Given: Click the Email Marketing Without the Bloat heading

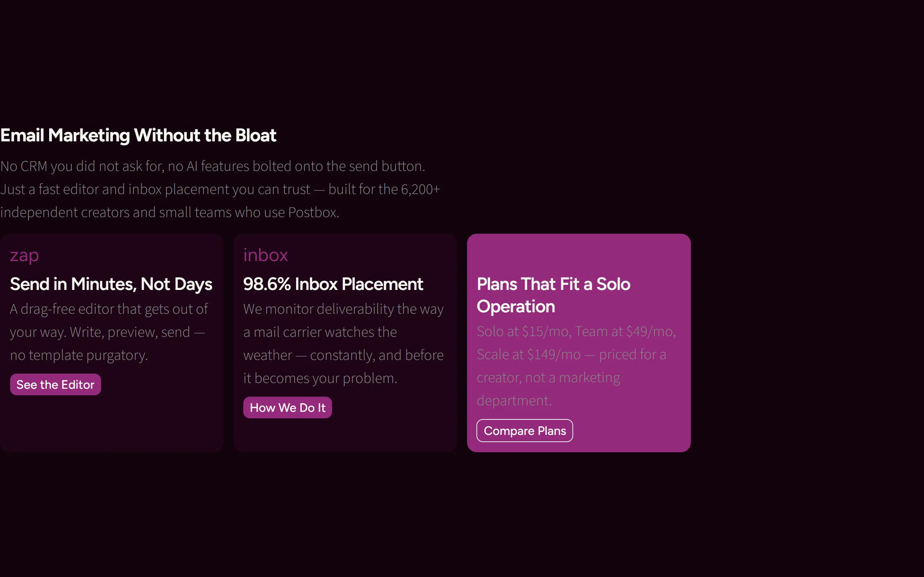Looking at the screenshot, I should [138, 136].
